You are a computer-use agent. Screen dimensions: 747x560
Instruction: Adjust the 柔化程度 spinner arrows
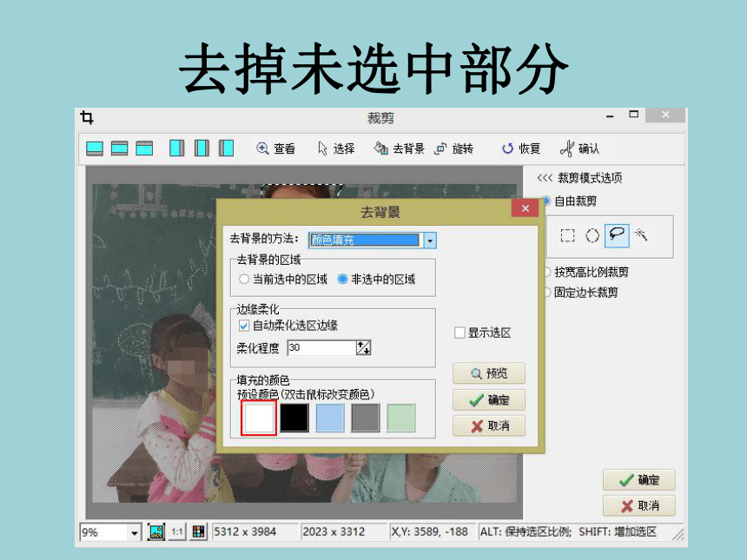(364, 347)
